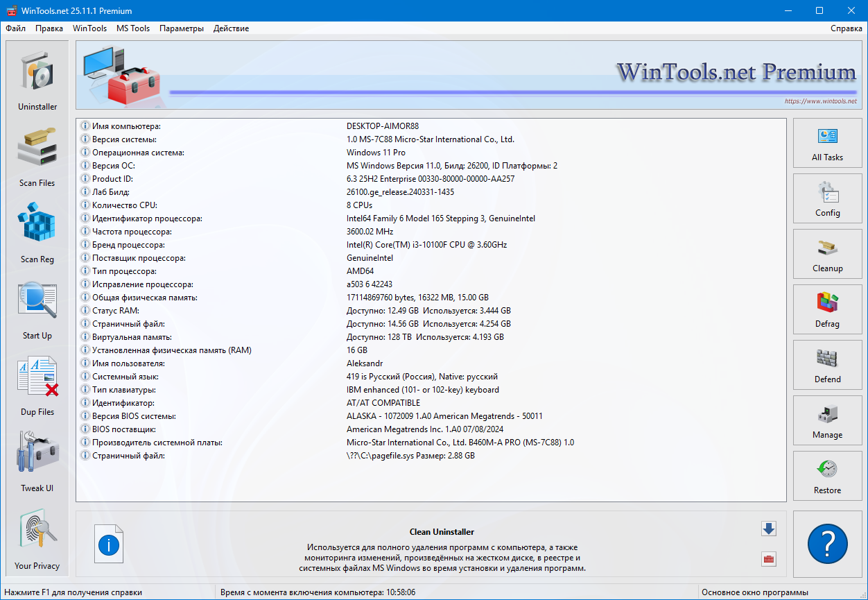Open the Параметры menu

click(182, 28)
